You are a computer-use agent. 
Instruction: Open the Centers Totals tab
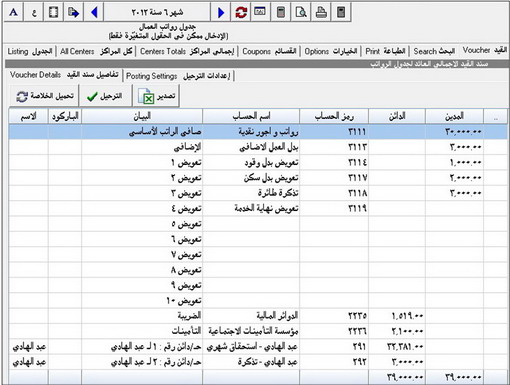187,51
